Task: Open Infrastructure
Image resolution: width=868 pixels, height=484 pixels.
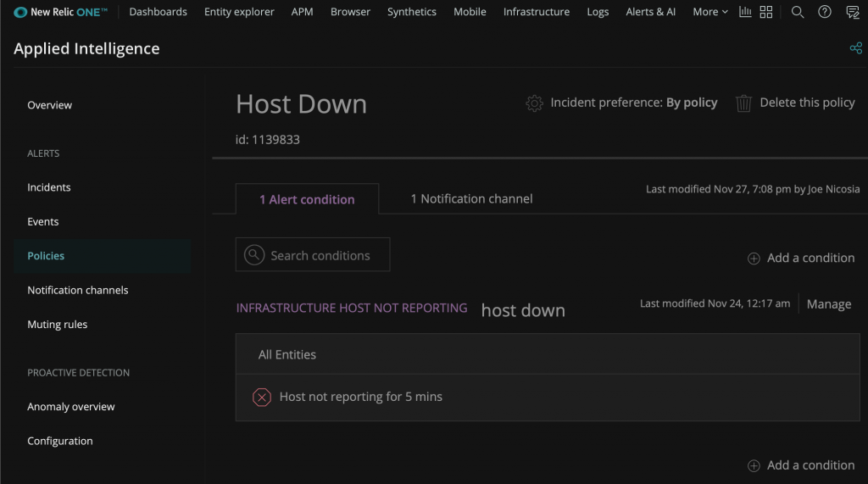Action: tap(537, 12)
